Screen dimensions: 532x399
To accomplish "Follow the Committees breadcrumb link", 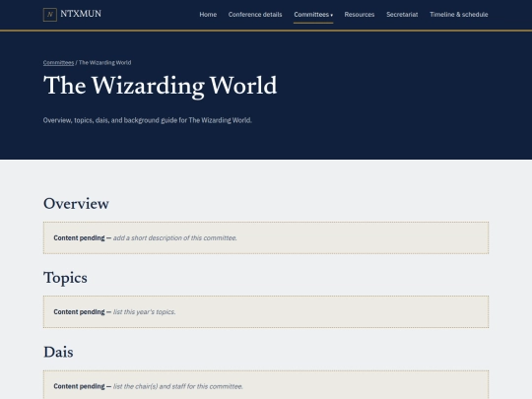I will pyautogui.click(x=58, y=62).
